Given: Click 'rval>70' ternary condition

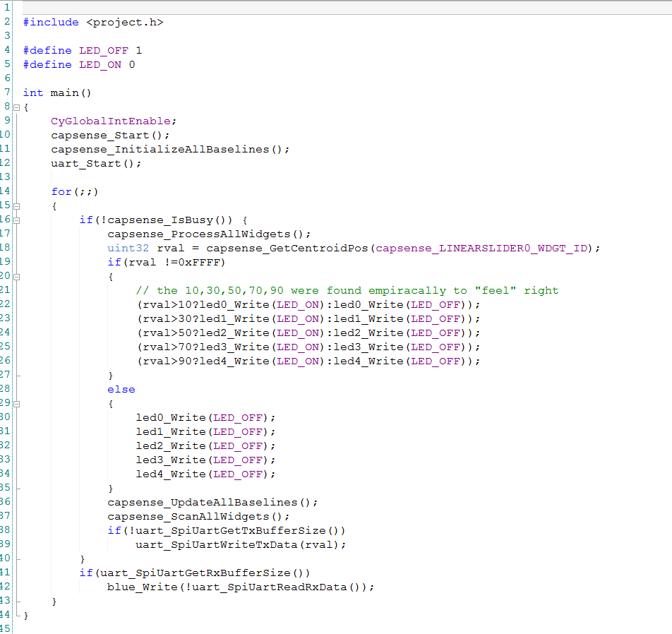Looking at the screenshot, I should point(167,347).
